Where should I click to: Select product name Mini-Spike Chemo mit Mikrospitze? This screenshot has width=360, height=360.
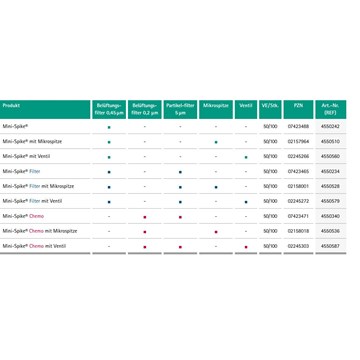(40, 231)
